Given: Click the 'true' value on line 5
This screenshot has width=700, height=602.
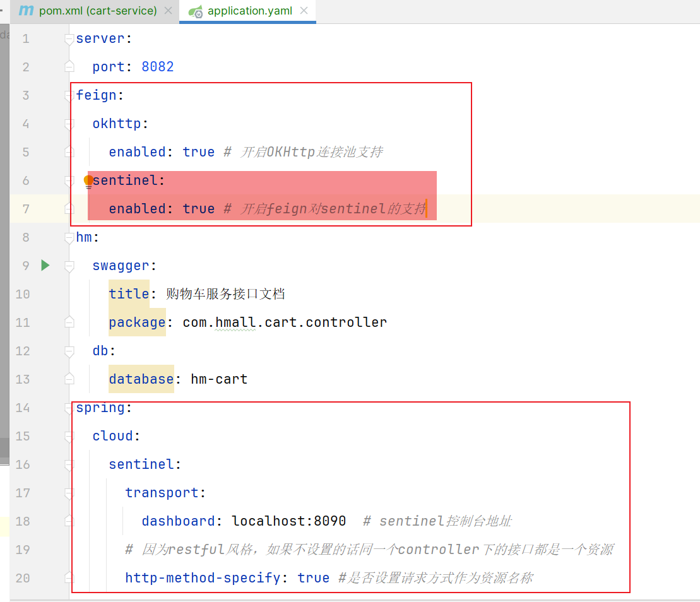Looking at the screenshot, I should pyautogui.click(x=199, y=152).
